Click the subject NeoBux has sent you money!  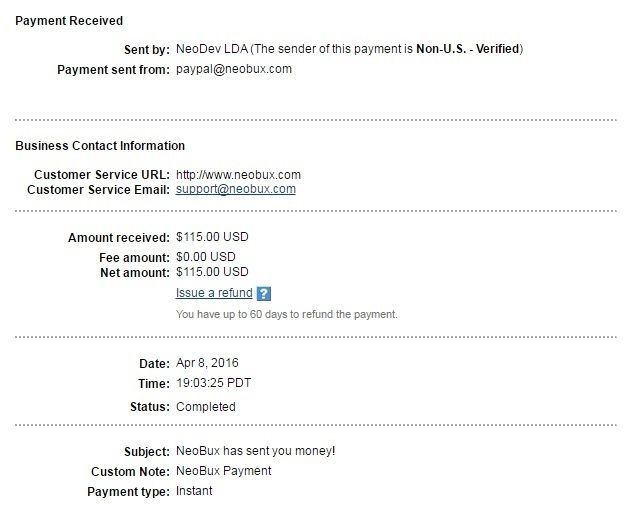click(x=256, y=451)
